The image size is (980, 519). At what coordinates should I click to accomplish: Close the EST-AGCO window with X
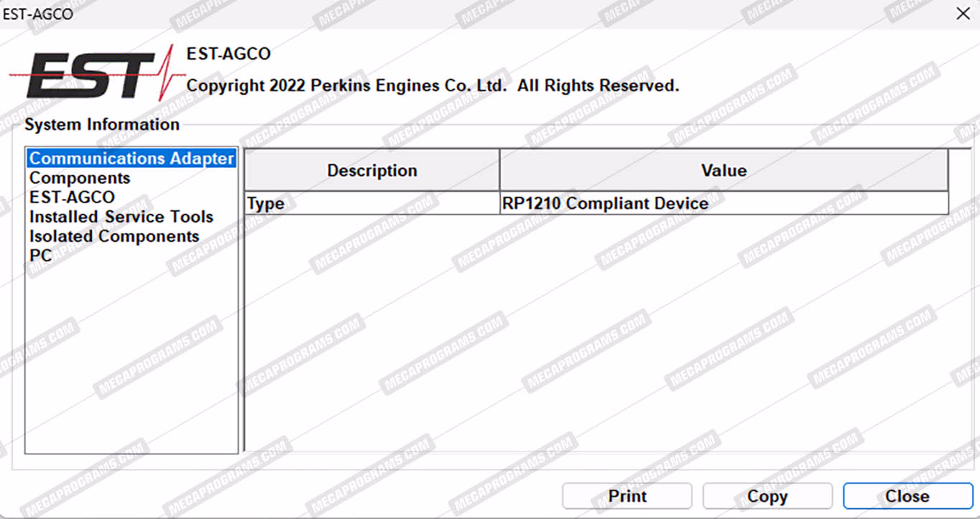tap(963, 14)
